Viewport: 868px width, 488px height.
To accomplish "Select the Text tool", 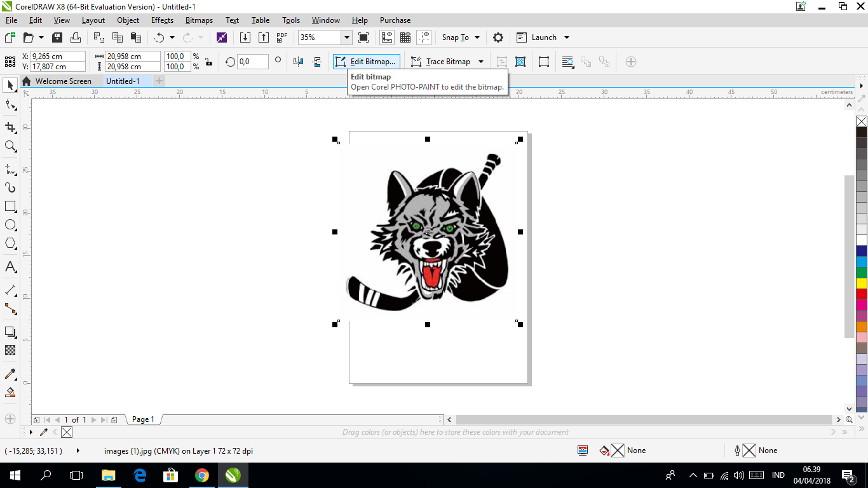I will (10, 267).
